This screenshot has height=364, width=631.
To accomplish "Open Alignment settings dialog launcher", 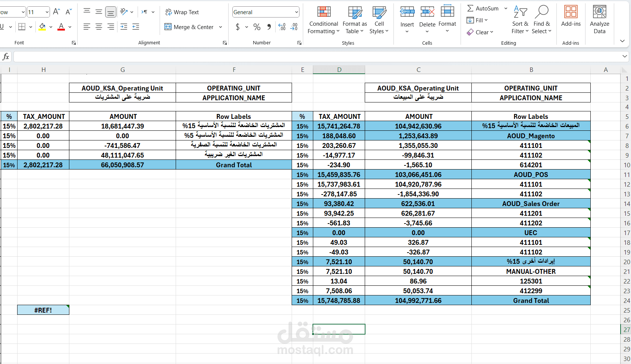I will click(225, 43).
